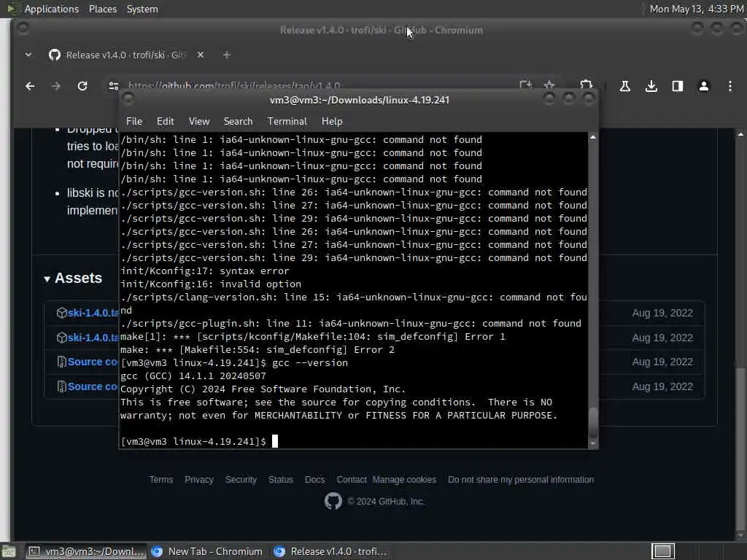747x560 pixels.
Task: Switch to terminal window in taskbar
Action: (86, 551)
